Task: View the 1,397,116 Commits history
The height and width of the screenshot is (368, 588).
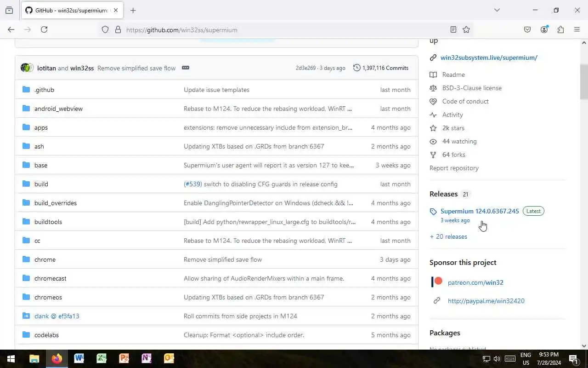Action: pyautogui.click(x=381, y=68)
